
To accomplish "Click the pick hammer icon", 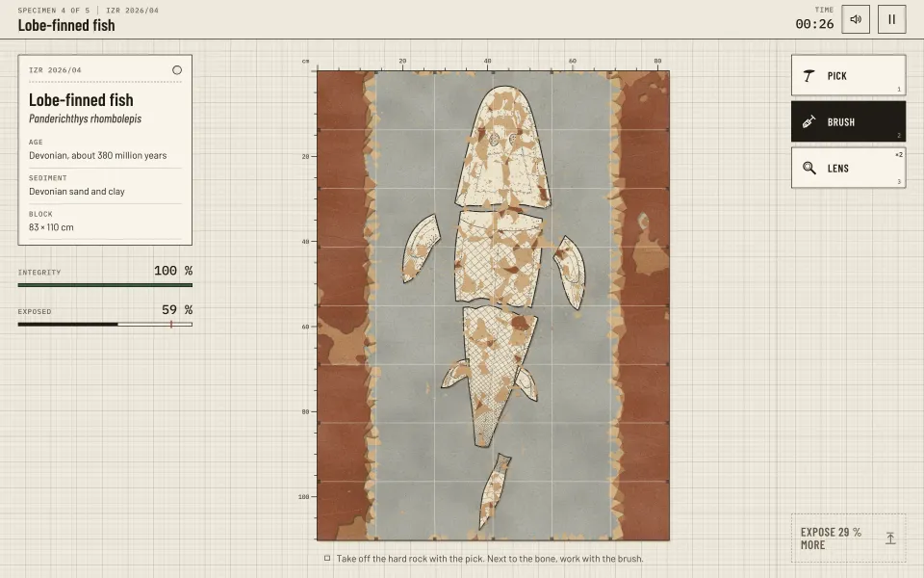I will (x=809, y=75).
